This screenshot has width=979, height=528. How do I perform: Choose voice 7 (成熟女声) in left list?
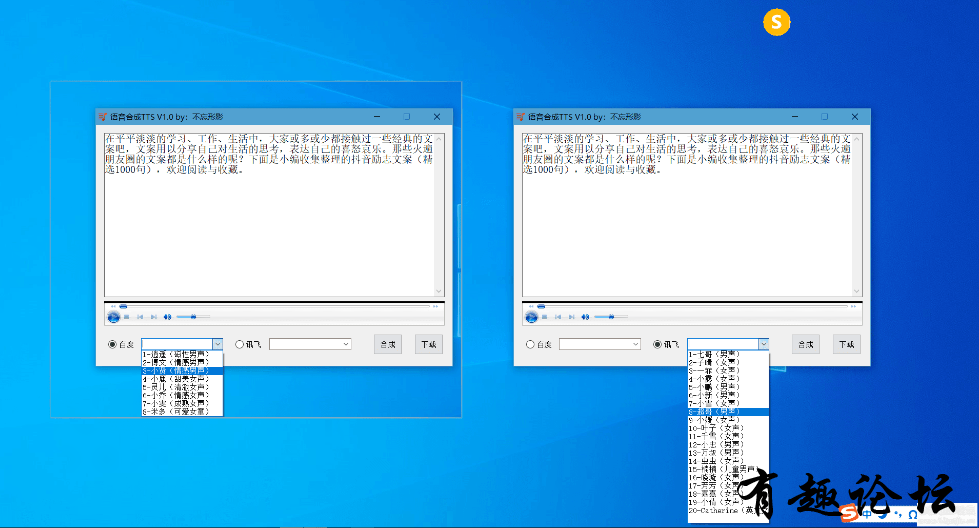point(182,403)
